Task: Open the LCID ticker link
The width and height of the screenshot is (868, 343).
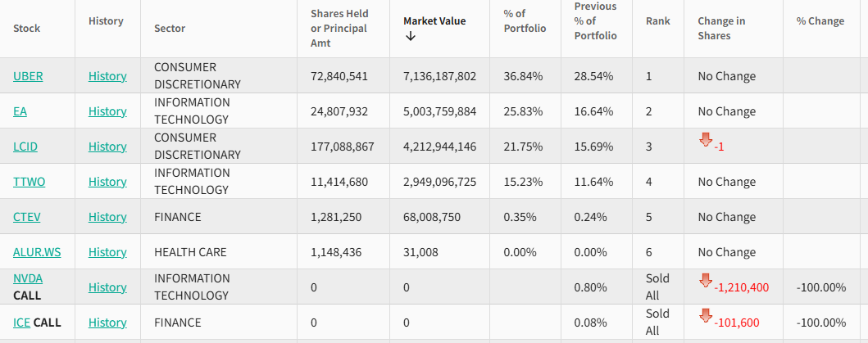Action: tap(25, 147)
